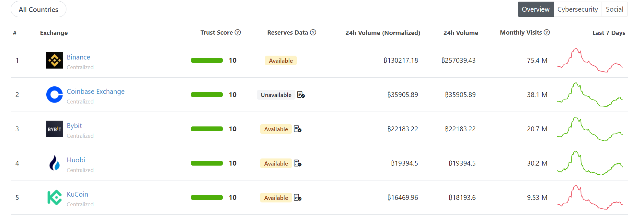Switch to the Cybersecurity tab
644x217 pixels.
pyautogui.click(x=578, y=9)
